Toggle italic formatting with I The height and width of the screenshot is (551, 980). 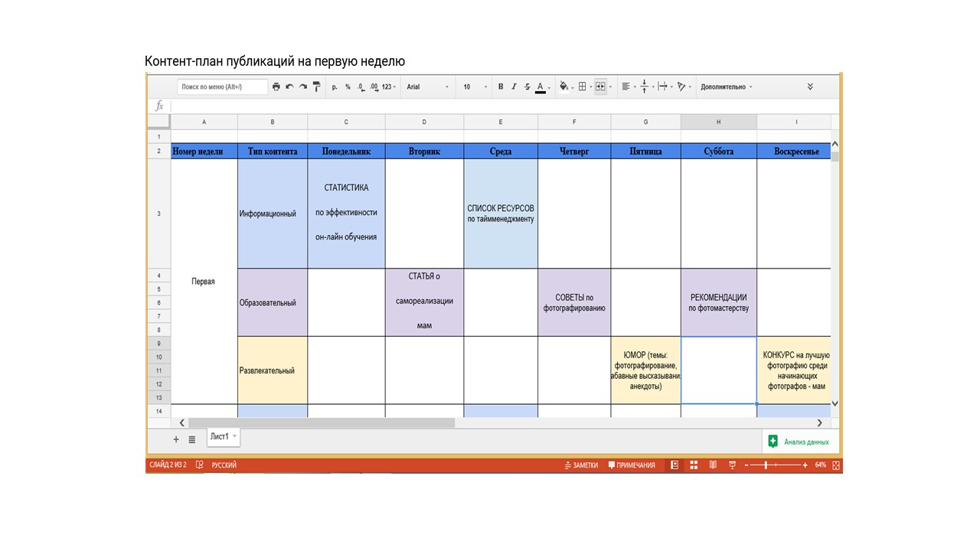point(514,87)
